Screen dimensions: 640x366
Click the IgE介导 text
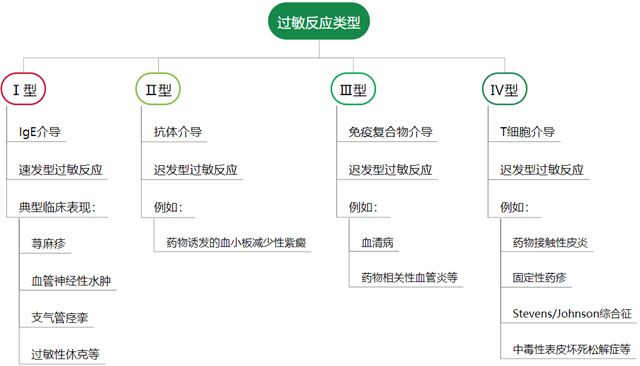click(x=40, y=132)
